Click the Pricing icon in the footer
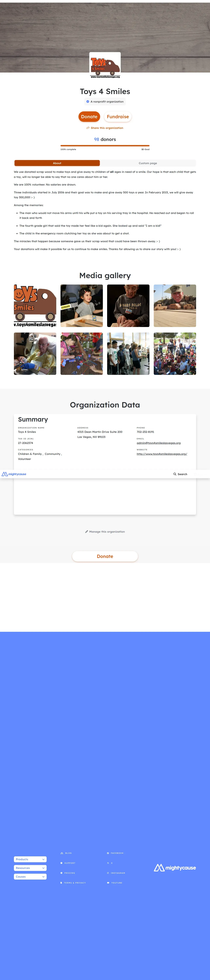Screen dimensions: 210x980 pyautogui.click(x=61, y=873)
